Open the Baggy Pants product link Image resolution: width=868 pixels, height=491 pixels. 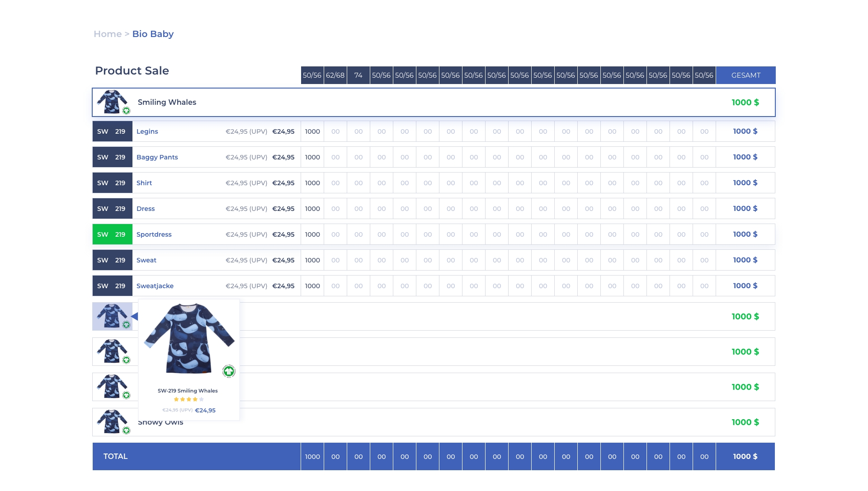tap(157, 157)
